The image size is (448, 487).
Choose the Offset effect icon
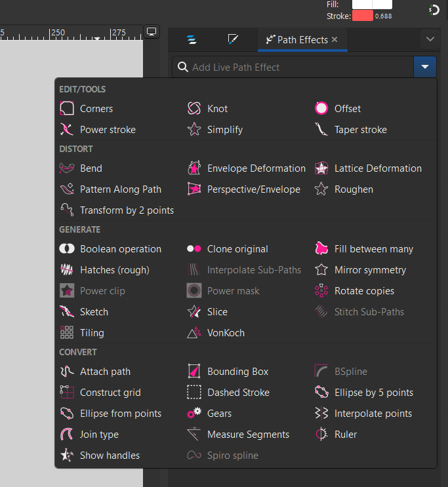pos(321,108)
